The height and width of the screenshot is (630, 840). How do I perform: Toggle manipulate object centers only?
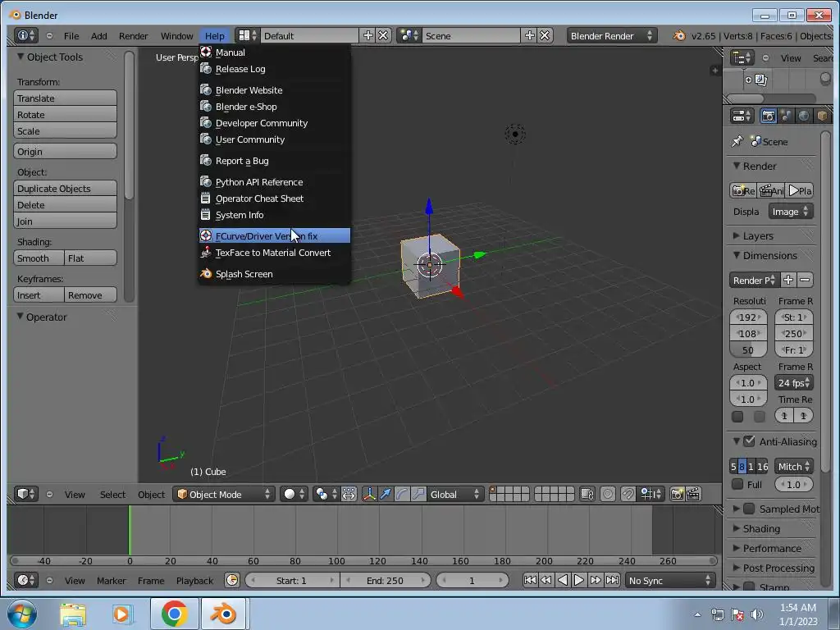tap(349, 494)
